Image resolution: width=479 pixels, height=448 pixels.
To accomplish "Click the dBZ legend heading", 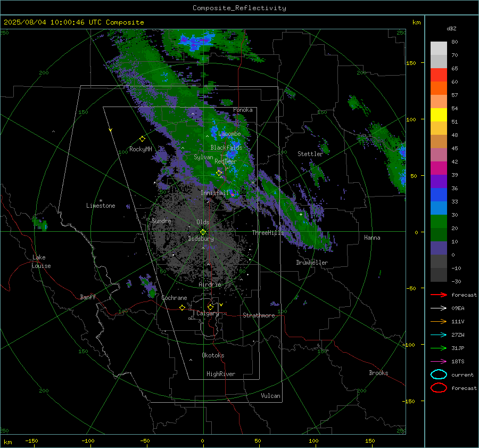I will click(451, 29).
